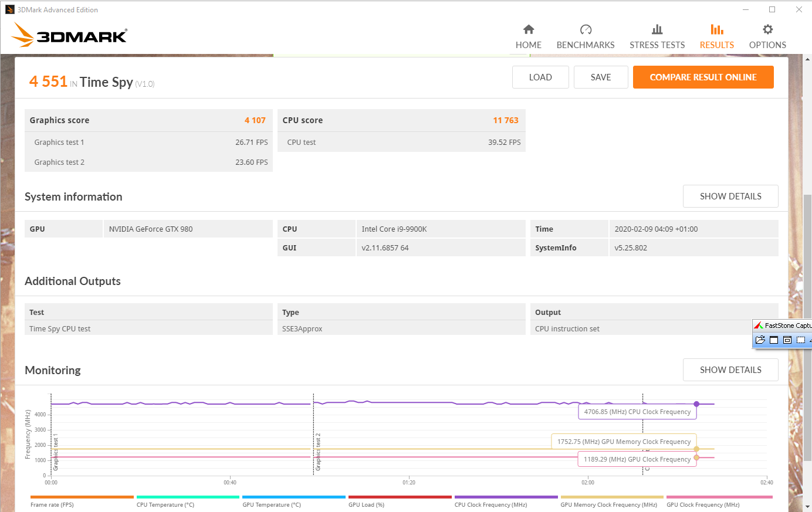Click 1189.29 MHz GPU Clock tooltip

[637, 459]
